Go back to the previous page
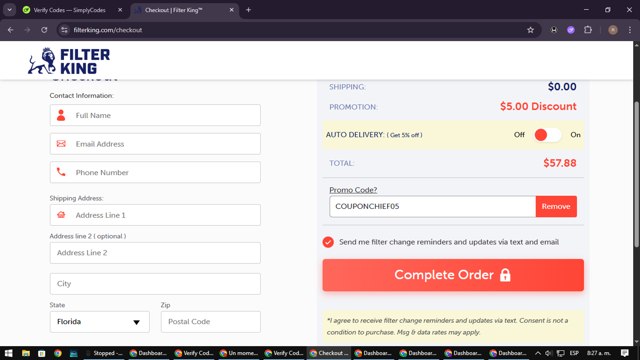Screen dimensions: 640x360 pos(11,30)
